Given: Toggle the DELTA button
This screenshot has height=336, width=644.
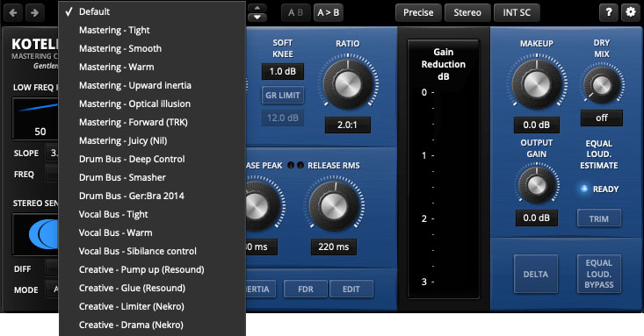Looking at the screenshot, I should tap(536, 274).
